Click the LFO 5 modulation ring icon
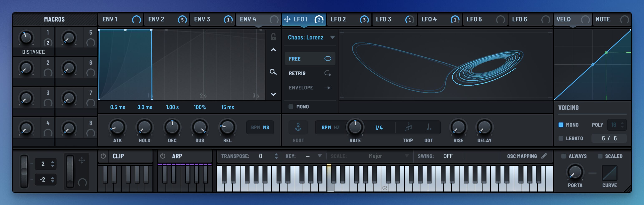Screen dimensions: 644x205 click(x=501, y=19)
